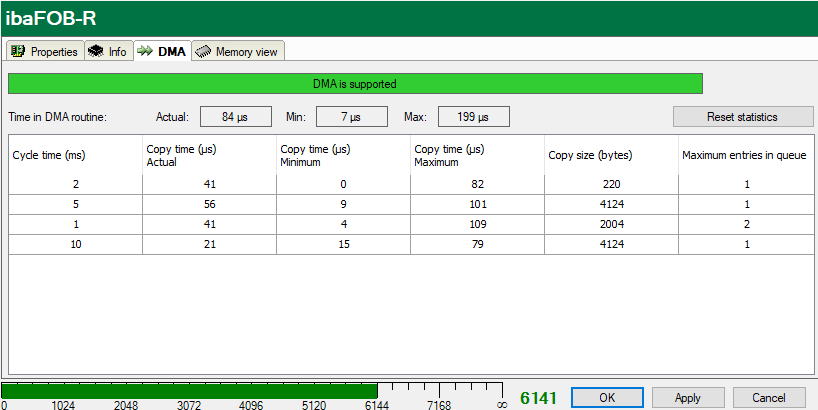The image size is (818, 410).
Task: Click the Reset statistics button
Action: click(743, 117)
